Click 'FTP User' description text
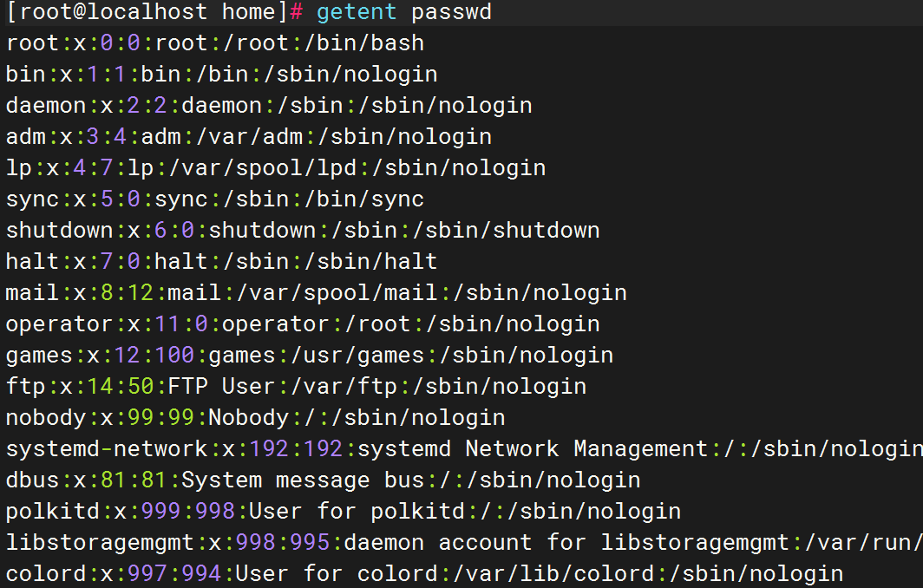 (x=221, y=387)
